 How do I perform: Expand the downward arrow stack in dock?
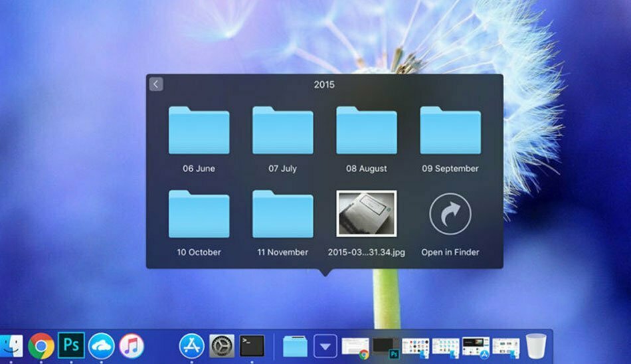325,346
